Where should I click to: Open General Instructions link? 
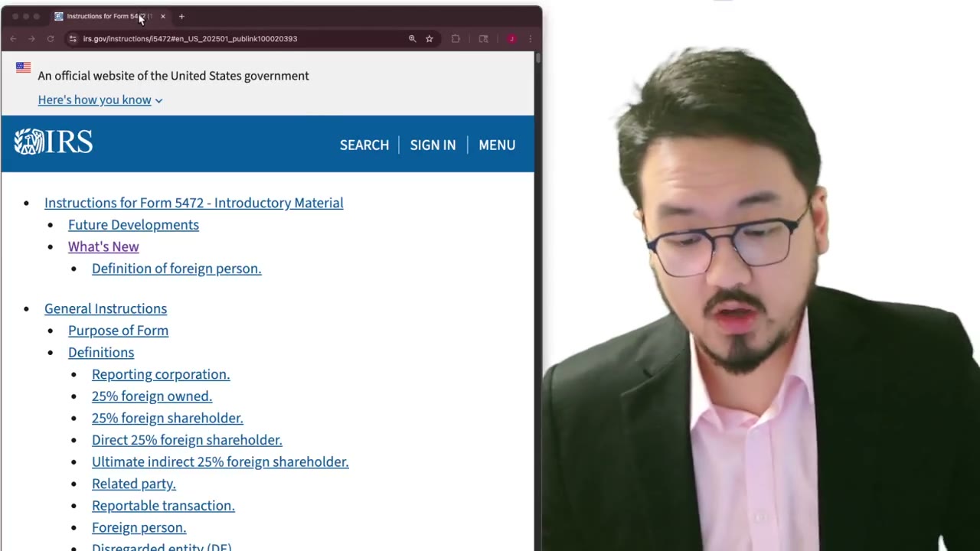point(106,308)
